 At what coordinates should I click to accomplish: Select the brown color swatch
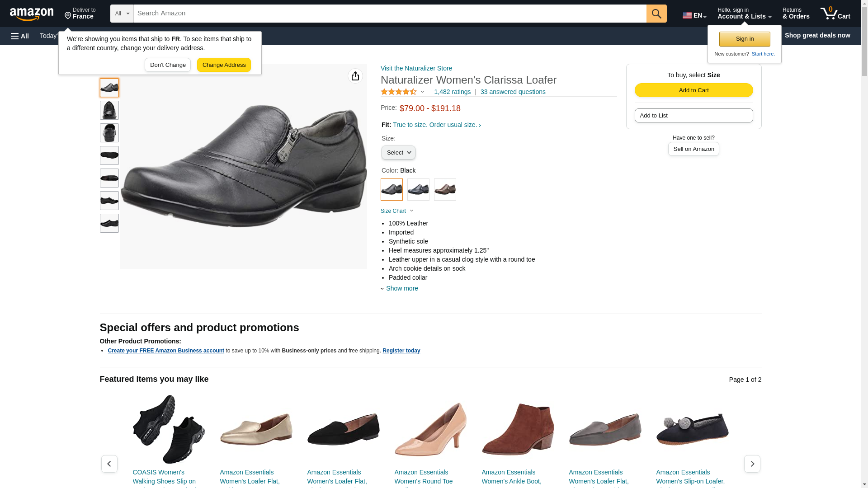[445, 190]
